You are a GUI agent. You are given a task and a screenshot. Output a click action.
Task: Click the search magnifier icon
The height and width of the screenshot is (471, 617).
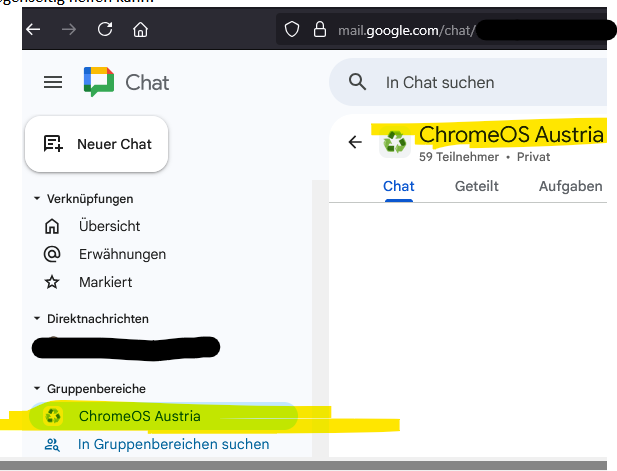pyautogui.click(x=358, y=82)
